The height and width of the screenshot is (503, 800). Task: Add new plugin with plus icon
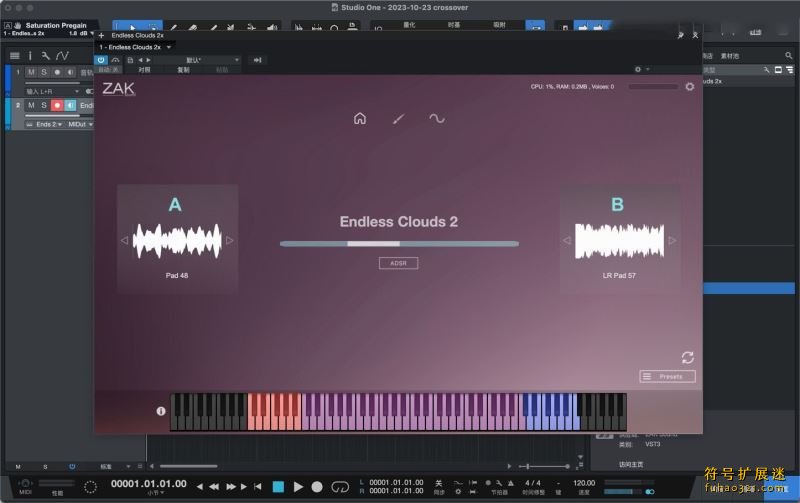(101, 35)
